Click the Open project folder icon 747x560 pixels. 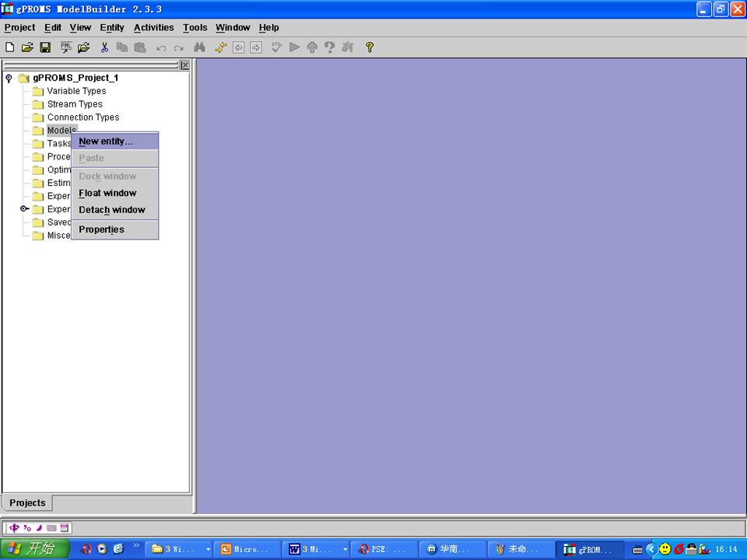[28, 47]
